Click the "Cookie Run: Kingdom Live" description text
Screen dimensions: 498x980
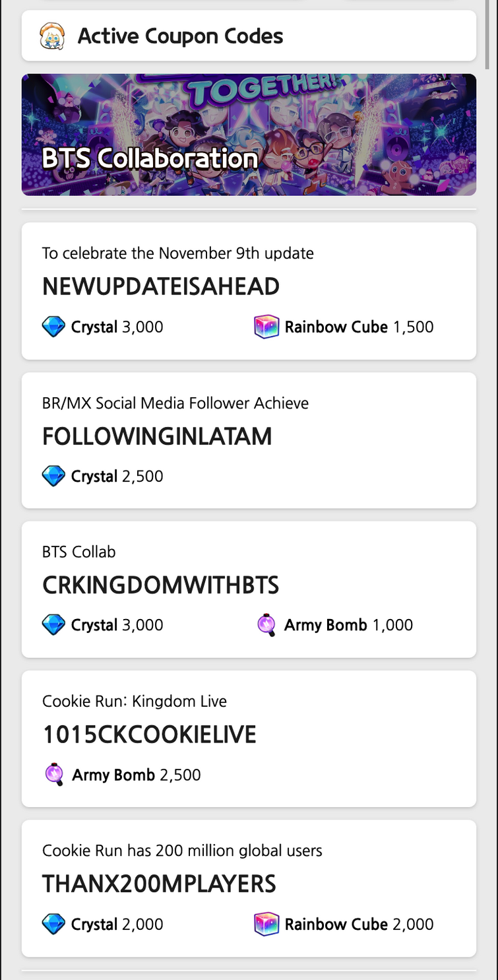click(135, 702)
